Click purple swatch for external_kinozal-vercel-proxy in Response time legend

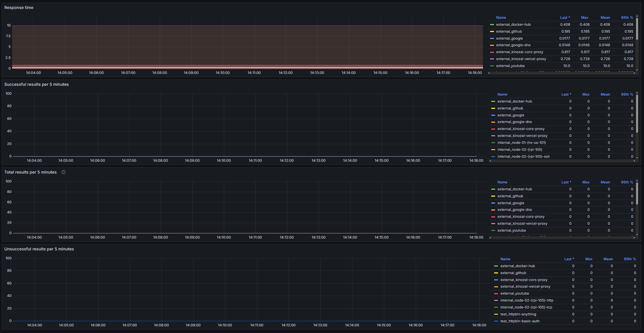pyautogui.click(x=492, y=59)
